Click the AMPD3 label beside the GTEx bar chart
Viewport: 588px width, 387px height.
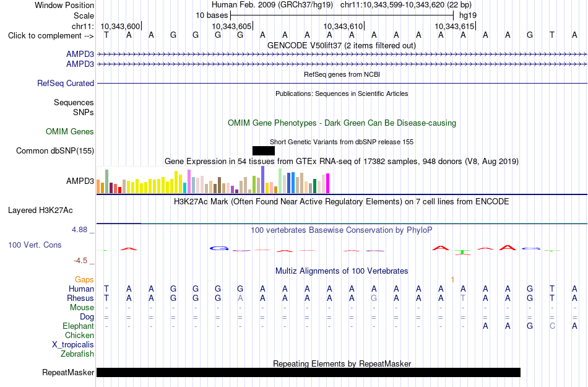point(80,181)
